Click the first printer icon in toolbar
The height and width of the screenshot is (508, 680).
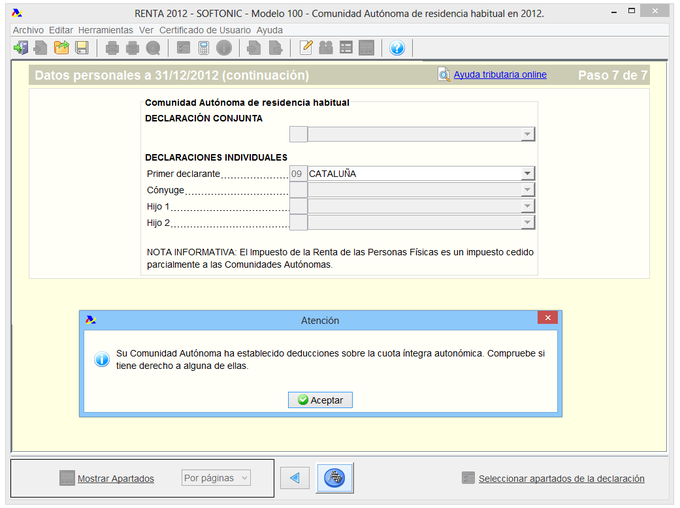tap(112, 47)
